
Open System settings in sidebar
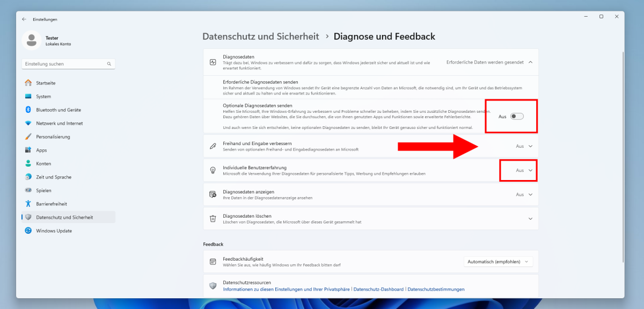pos(69,97)
